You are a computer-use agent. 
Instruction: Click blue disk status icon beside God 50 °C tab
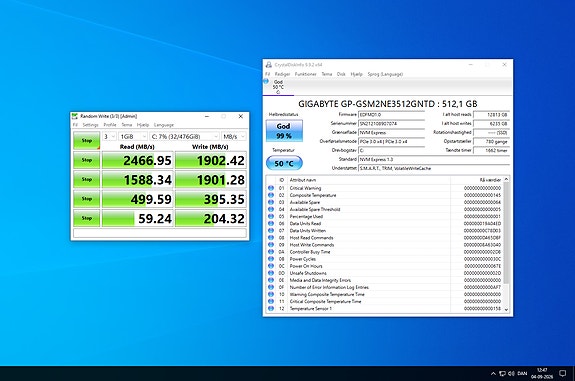point(266,81)
